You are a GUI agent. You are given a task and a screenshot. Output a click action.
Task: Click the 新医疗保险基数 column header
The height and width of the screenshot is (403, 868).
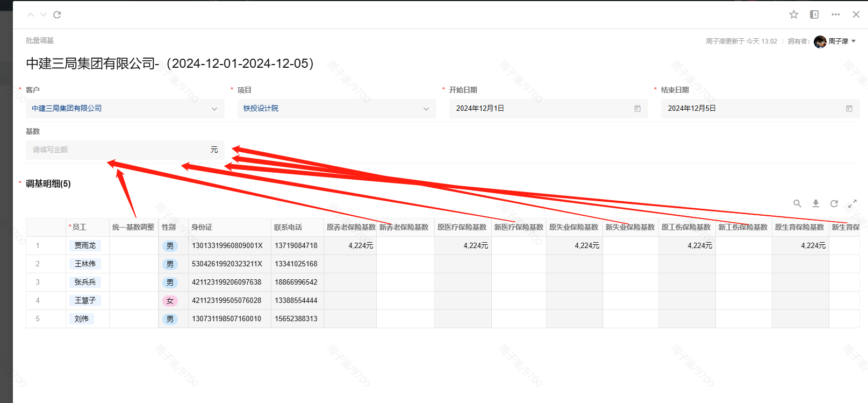coord(519,228)
